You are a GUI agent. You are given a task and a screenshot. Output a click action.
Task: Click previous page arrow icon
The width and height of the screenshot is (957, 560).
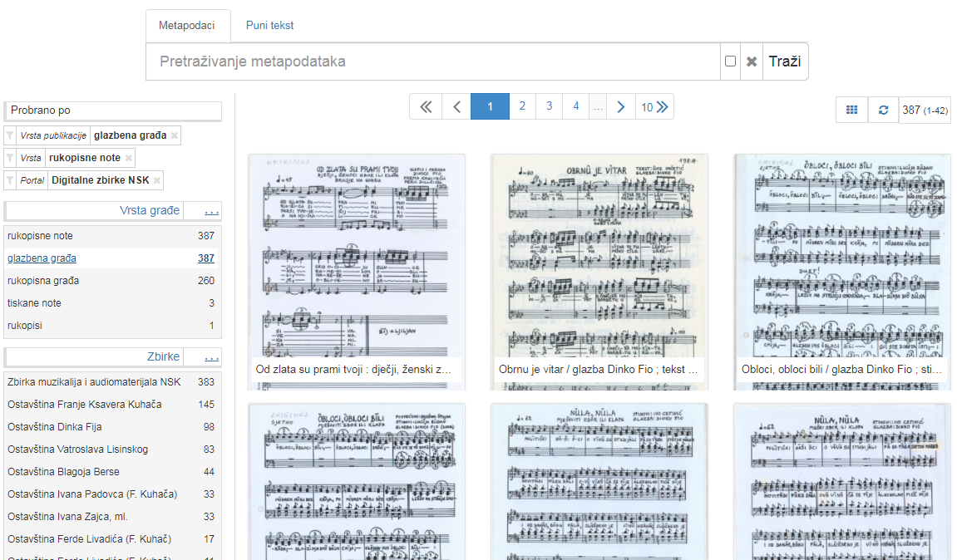coord(456,106)
